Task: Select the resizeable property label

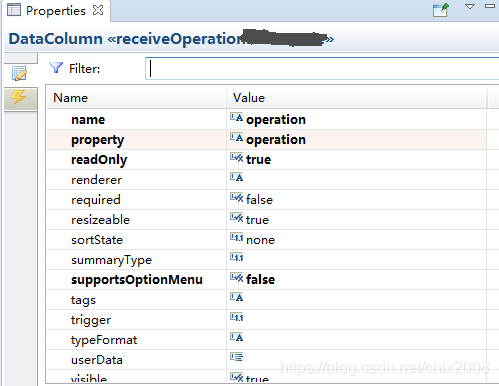Action: point(100,220)
